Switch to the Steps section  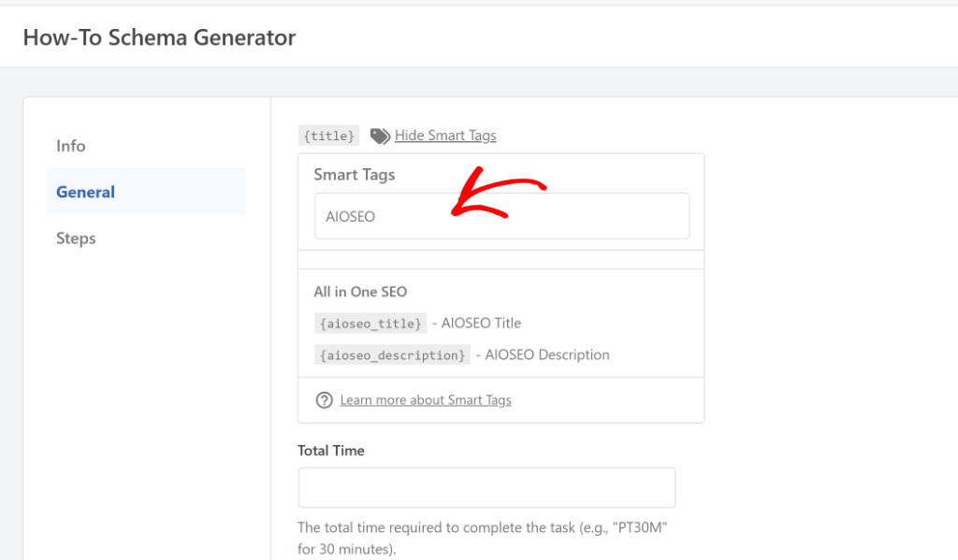[76, 238]
